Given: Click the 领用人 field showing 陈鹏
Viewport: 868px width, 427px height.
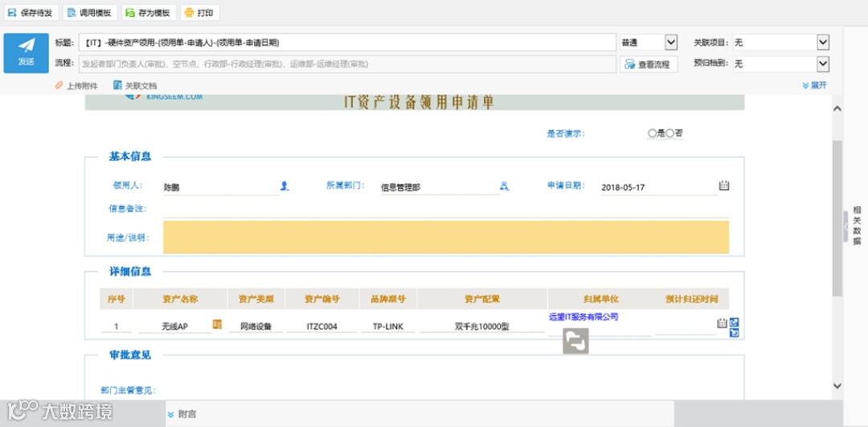Looking at the screenshot, I should pyautogui.click(x=220, y=187).
